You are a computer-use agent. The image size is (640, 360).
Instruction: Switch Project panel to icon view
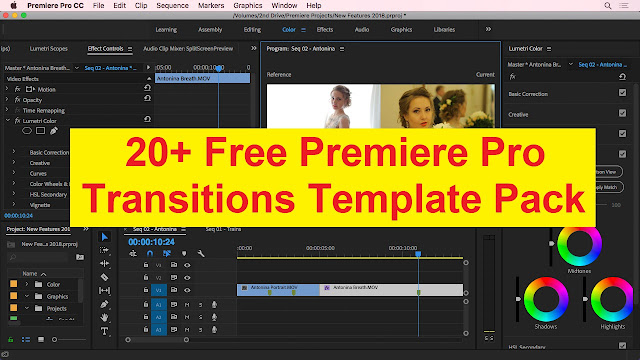(41, 340)
